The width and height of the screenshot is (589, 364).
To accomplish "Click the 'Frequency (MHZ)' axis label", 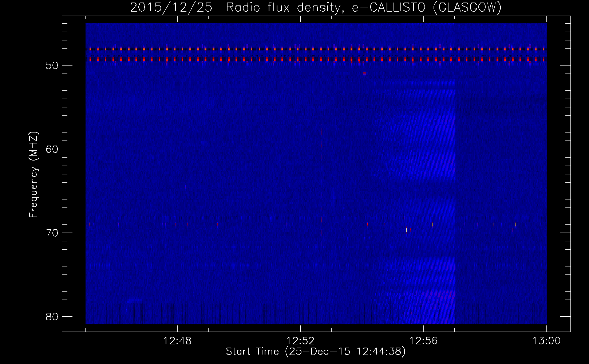I will pos(33,175).
